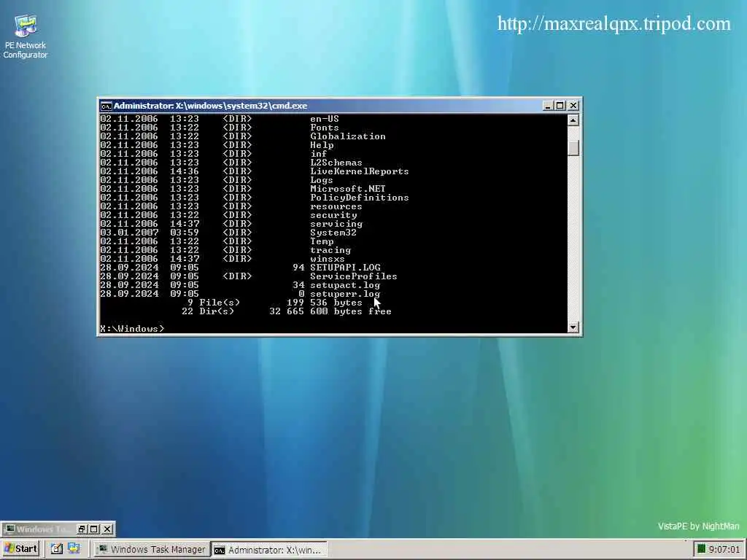Click the Microsoft.NET directory entry
747x560 pixels.
coord(348,189)
